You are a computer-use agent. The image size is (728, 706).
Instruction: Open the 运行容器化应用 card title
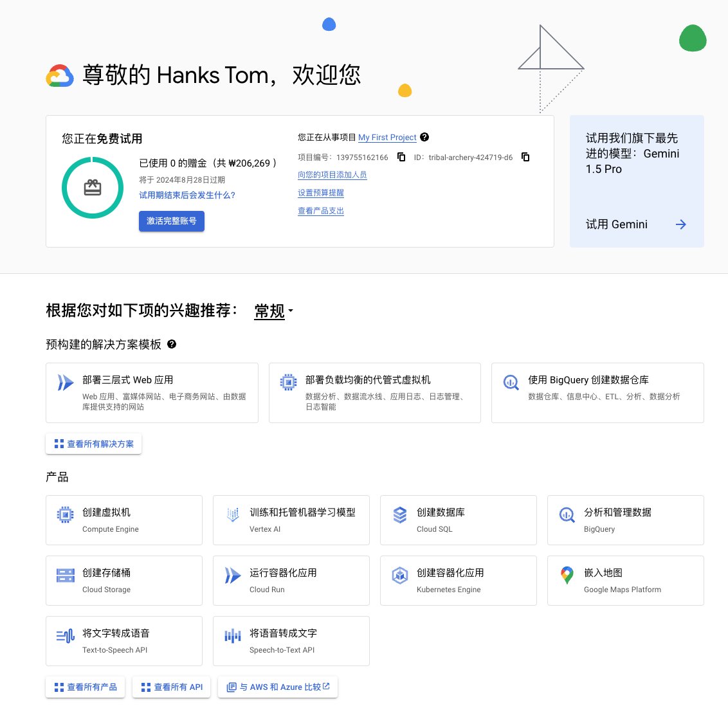point(283,572)
